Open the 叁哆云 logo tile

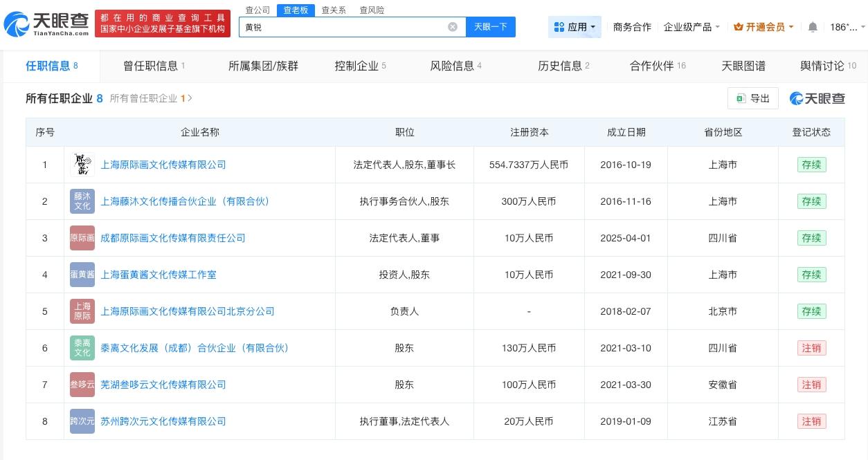click(x=82, y=385)
